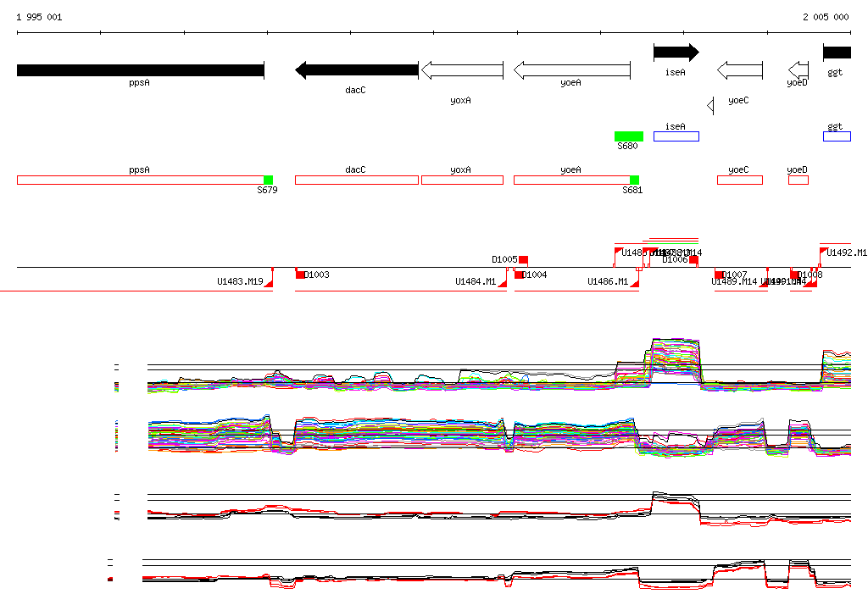Click the U1492.M1 red flag marker

click(823, 252)
